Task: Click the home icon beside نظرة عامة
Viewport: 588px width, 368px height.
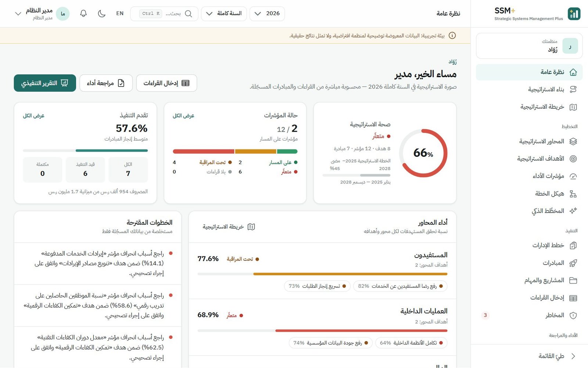Action: tap(573, 72)
